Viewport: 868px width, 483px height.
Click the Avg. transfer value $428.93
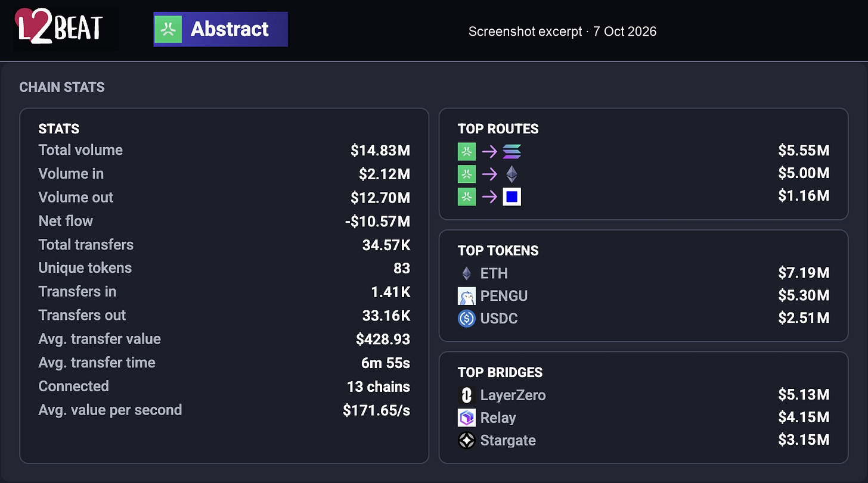383,339
